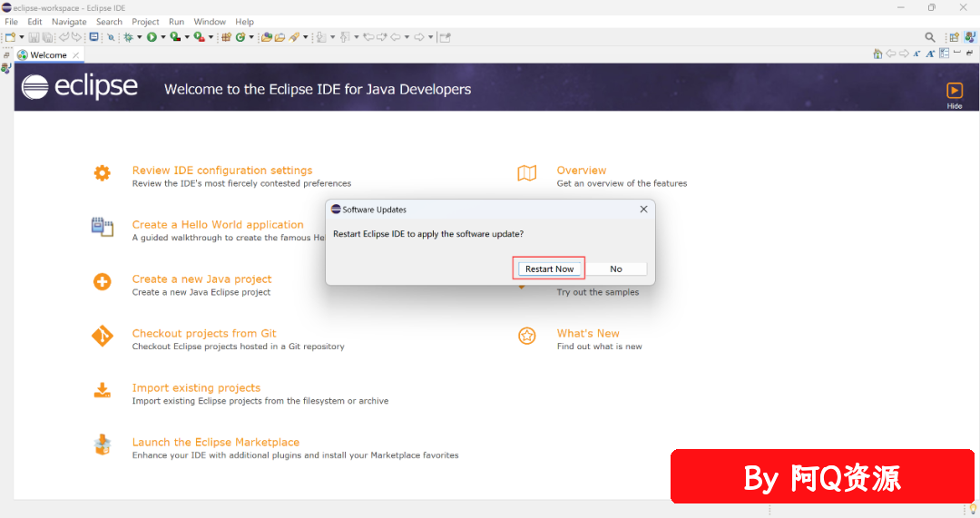The height and width of the screenshot is (518, 980).
Task: Toggle the Customize Page checklist icon
Action: (x=944, y=54)
